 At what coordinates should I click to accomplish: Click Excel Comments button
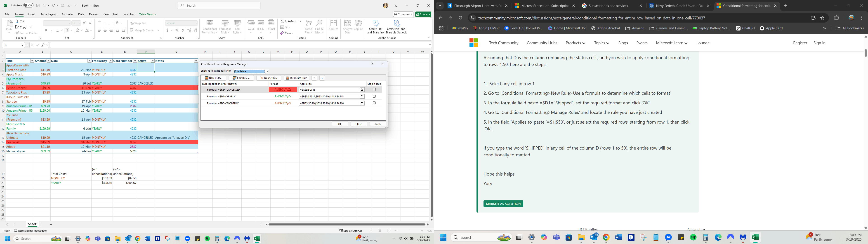(x=403, y=14)
